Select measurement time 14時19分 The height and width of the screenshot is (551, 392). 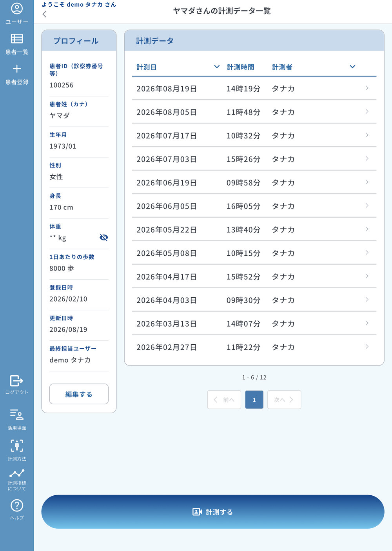coord(243,89)
